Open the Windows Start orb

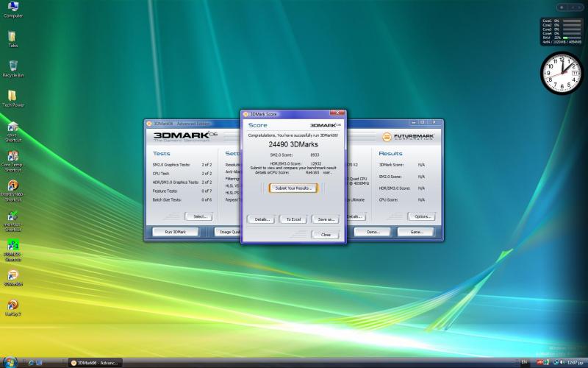[10, 363]
